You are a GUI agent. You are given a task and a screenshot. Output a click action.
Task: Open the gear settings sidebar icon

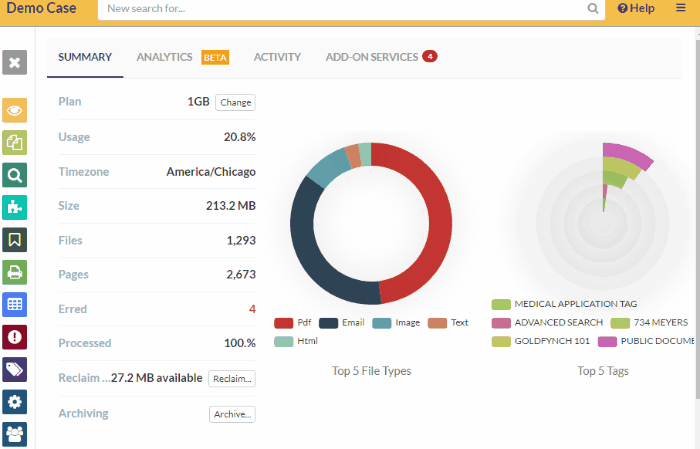tap(15, 401)
